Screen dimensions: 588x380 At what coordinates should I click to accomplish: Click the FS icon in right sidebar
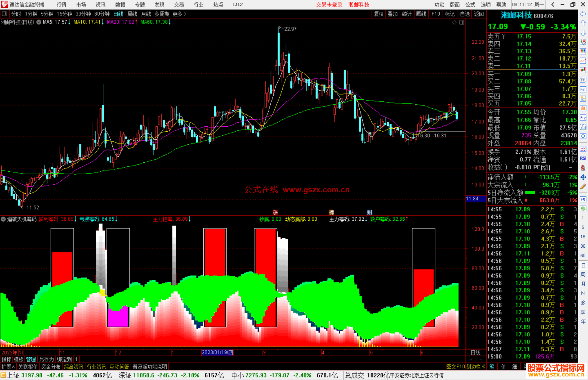[x=583, y=199]
